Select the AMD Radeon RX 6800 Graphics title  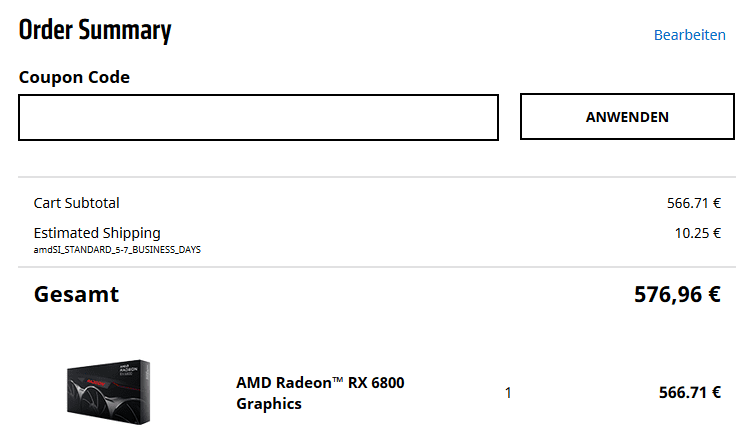320,393
